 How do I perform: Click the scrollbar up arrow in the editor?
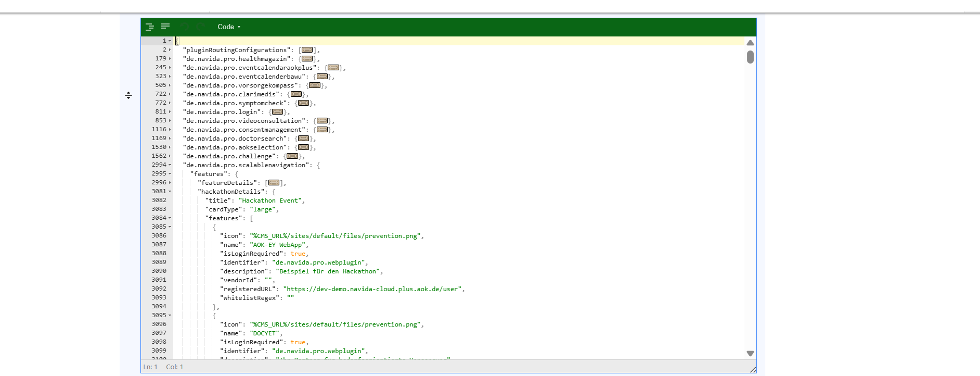pyautogui.click(x=750, y=43)
